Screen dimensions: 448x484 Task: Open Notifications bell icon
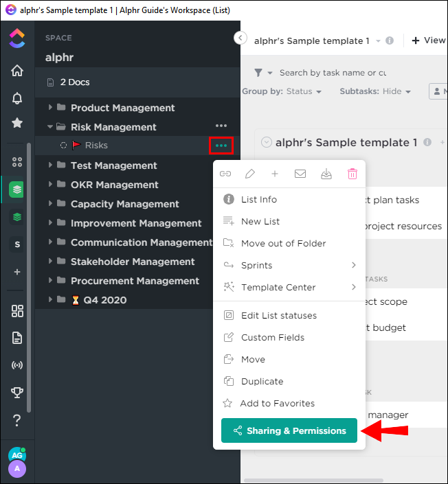point(17,97)
